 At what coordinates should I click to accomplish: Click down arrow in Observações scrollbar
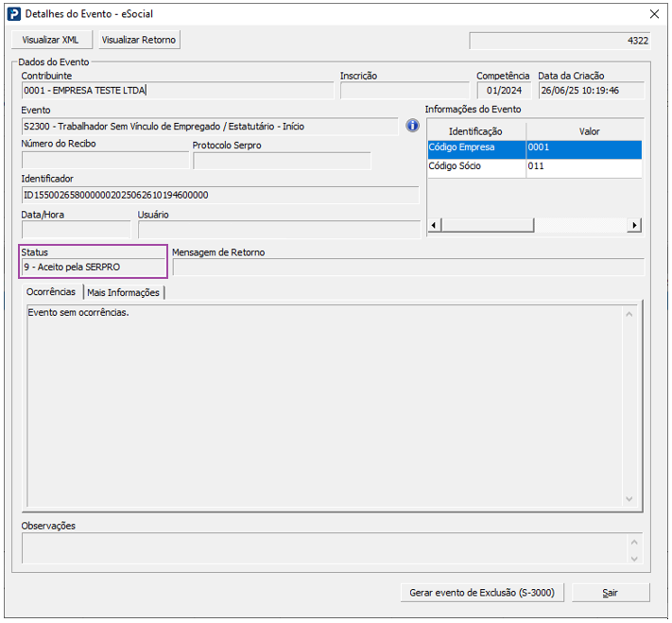pyautogui.click(x=634, y=559)
